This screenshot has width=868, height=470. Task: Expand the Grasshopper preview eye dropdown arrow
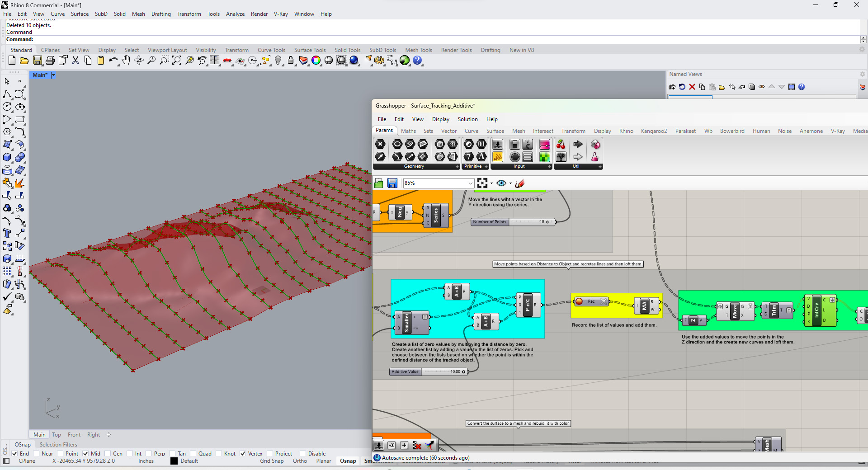[510, 183]
